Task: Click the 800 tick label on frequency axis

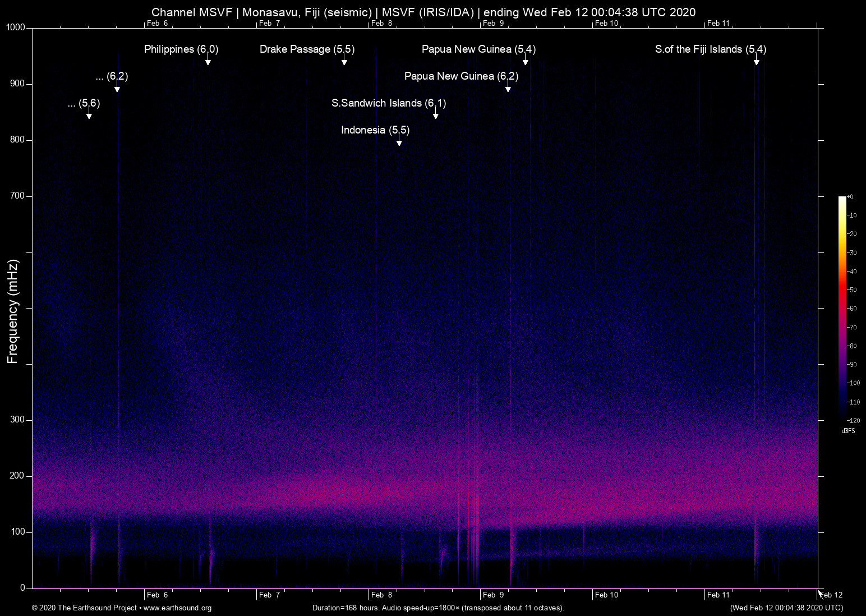Action: 17,140
